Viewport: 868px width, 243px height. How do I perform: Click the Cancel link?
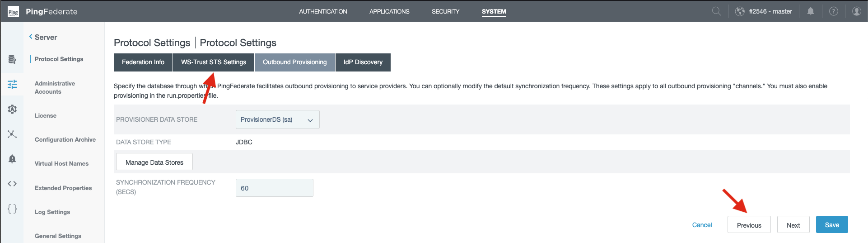(702, 225)
